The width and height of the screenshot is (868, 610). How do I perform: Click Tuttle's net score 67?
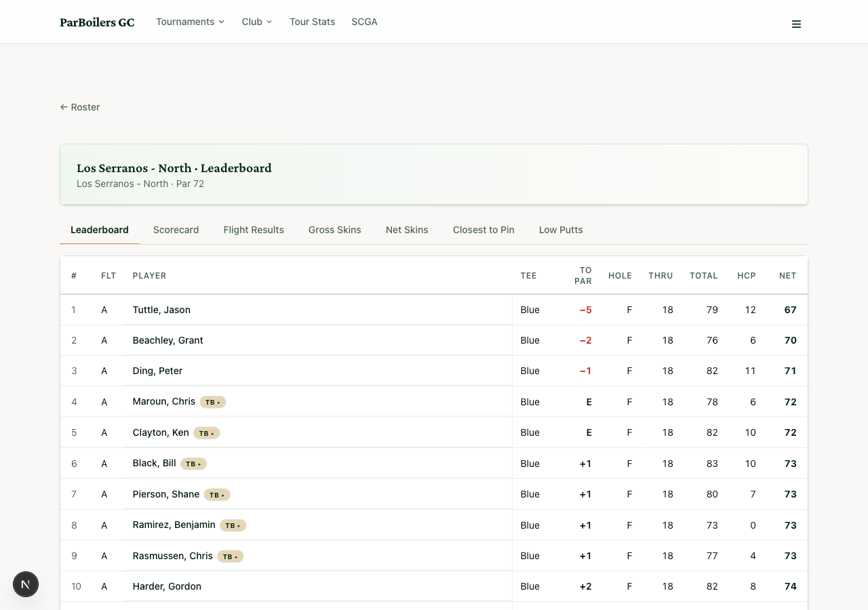(790, 310)
